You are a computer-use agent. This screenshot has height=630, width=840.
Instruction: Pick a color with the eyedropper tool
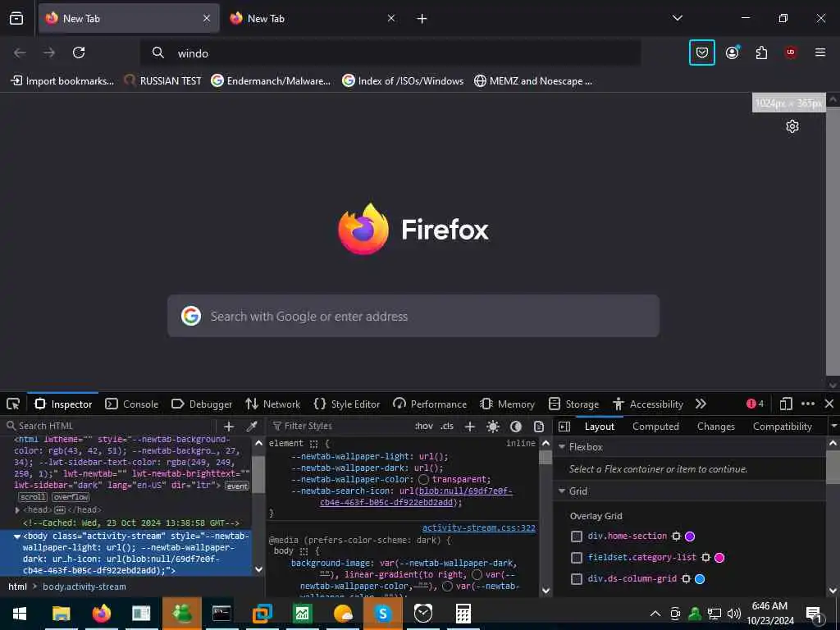tap(251, 427)
